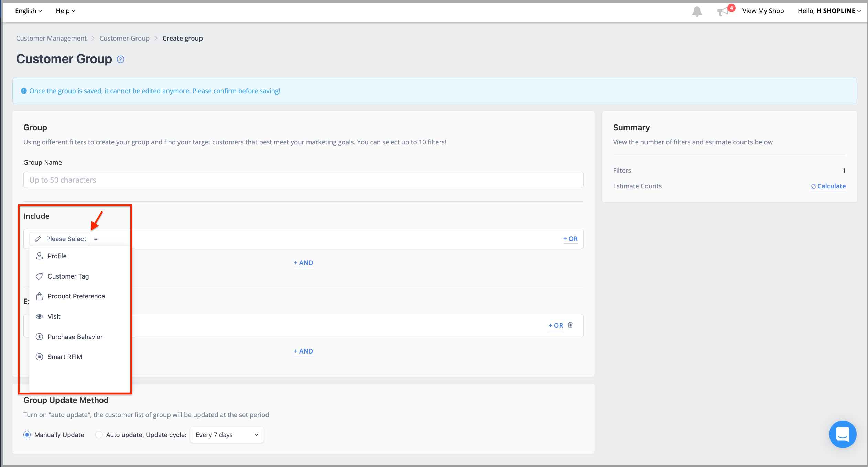This screenshot has width=868, height=467.
Task: Go to Customer Management breadcrumb
Action: point(51,38)
